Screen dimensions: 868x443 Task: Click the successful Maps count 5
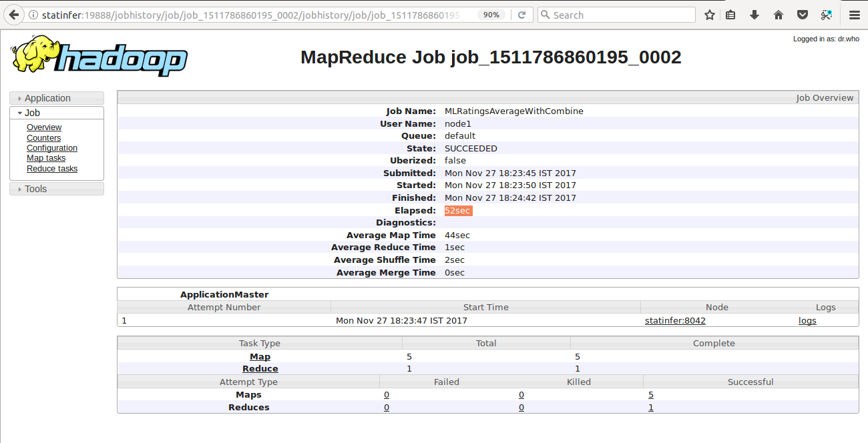click(651, 395)
